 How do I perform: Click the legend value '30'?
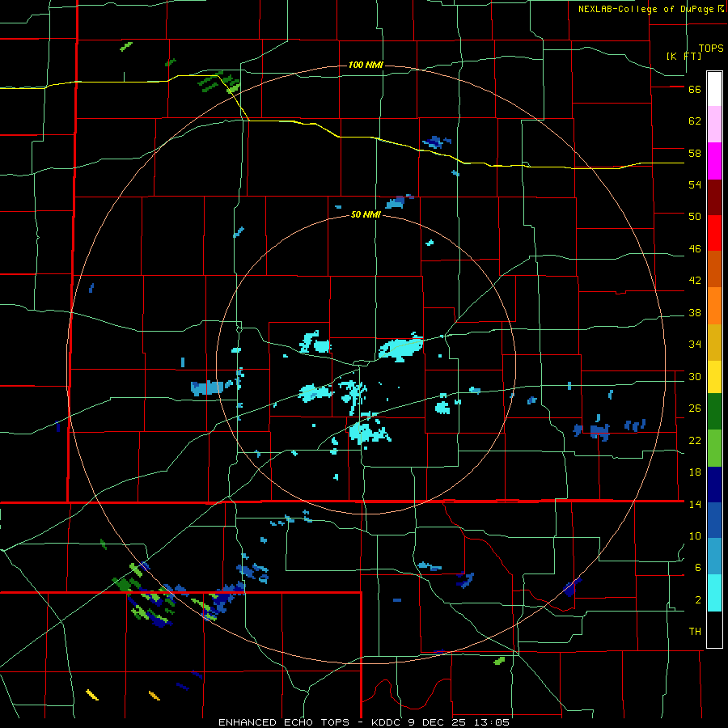[695, 376]
